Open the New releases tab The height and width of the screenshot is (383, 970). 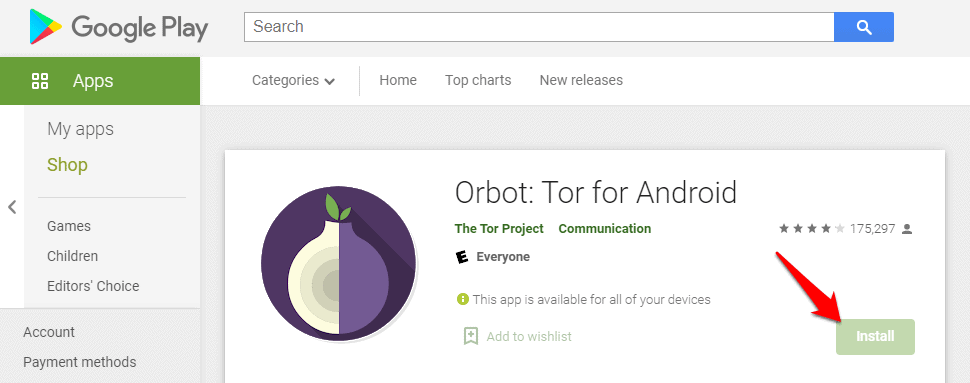581,80
